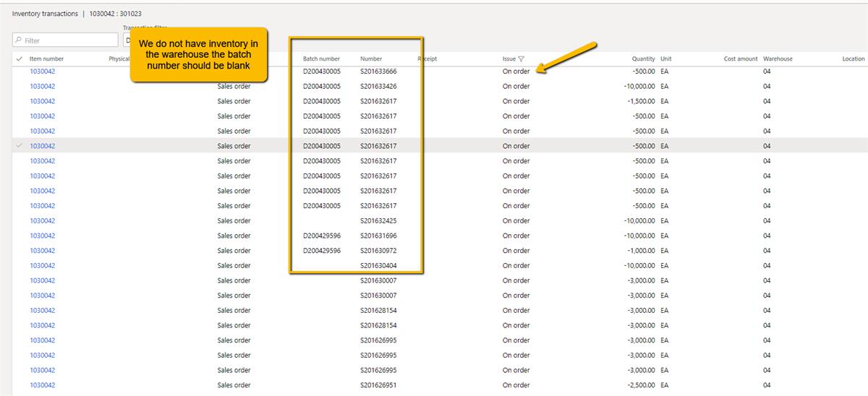The image size is (868, 396).
Task: Open the Quantity column header menu
Action: tap(643, 59)
